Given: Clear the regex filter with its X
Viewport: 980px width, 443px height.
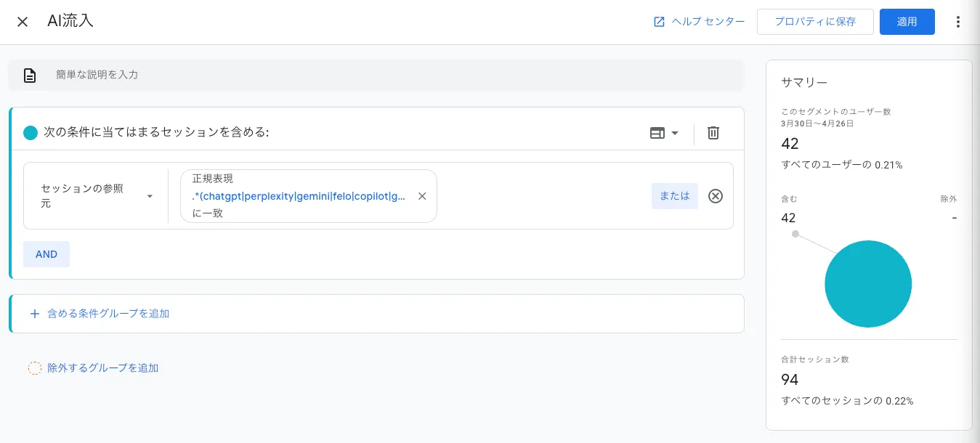Looking at the screenshot, I should click(422, 196).
